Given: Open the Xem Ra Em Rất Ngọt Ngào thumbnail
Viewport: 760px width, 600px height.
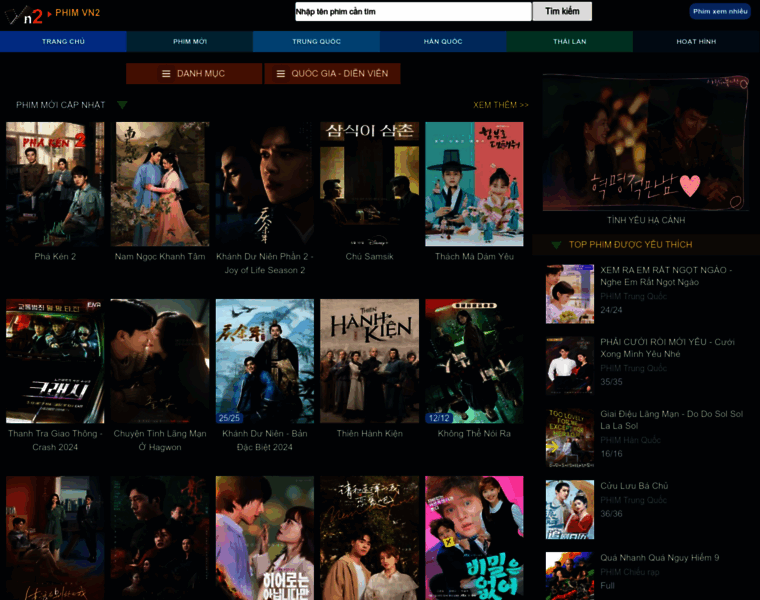Looking at the screenshot, I should (x=570, y=294).
